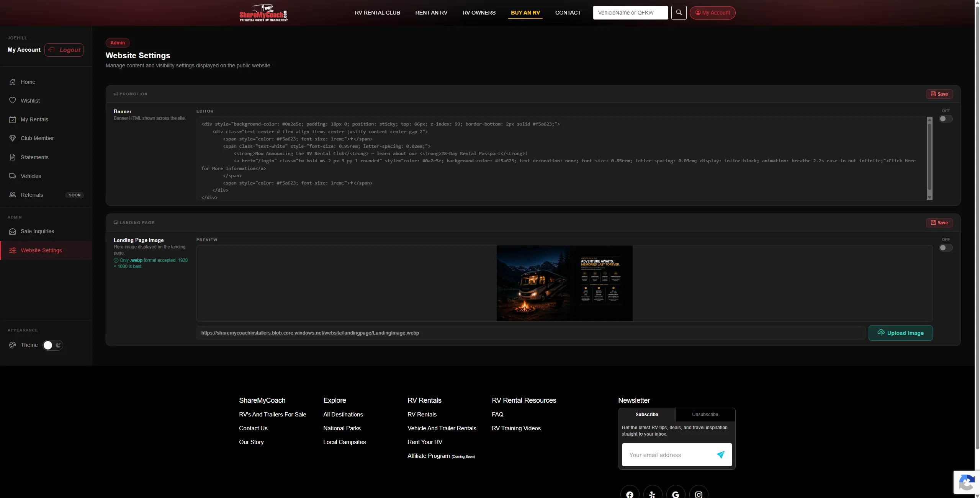Click the Logout button
The height and width of the screenshot is (498, 980).
64,50
